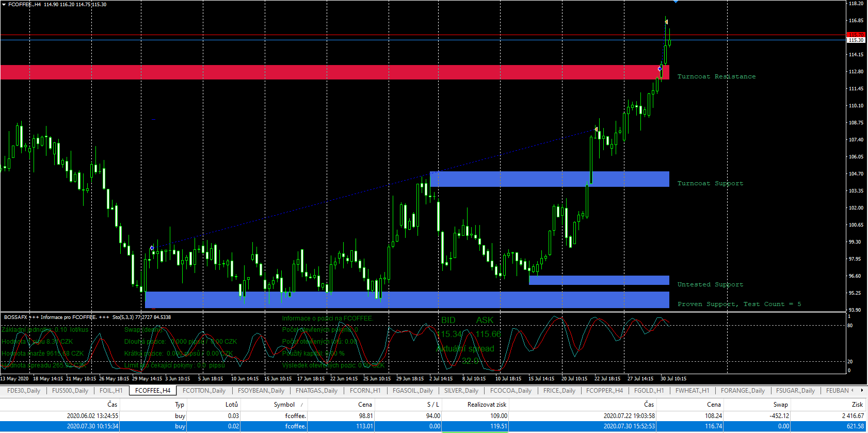Click the blue buy arrow on 2 June
Viewport: 868px width, 433px height.
(152, 248)
